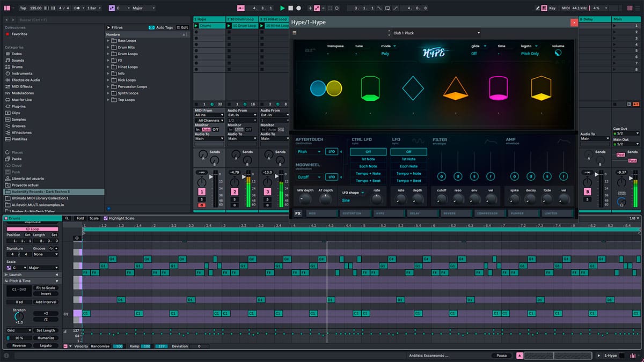Screen dimensions: 644x362
Task: Toggle the B Delay return activator
Action: click(587, 191)
